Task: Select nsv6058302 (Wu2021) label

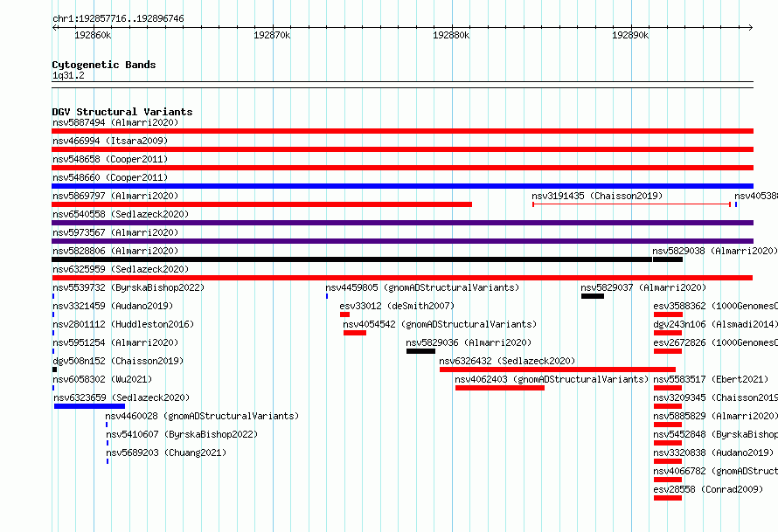Action: coord(102,379)
